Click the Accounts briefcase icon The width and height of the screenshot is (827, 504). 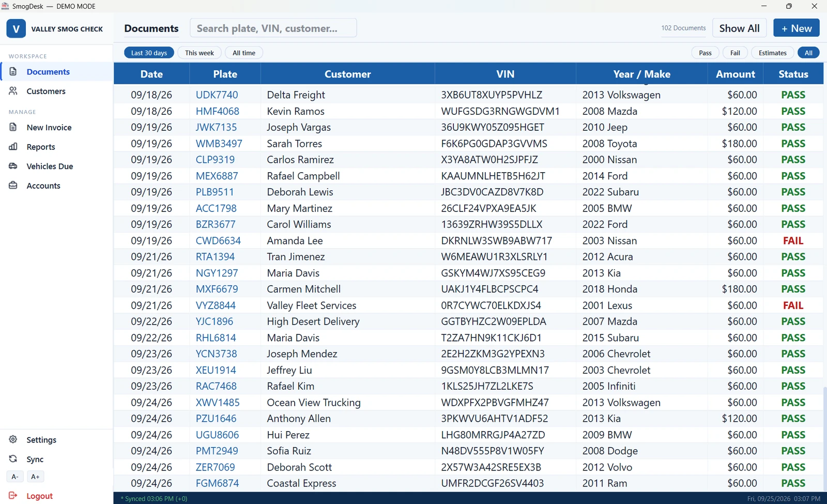(x=13, y=186)
